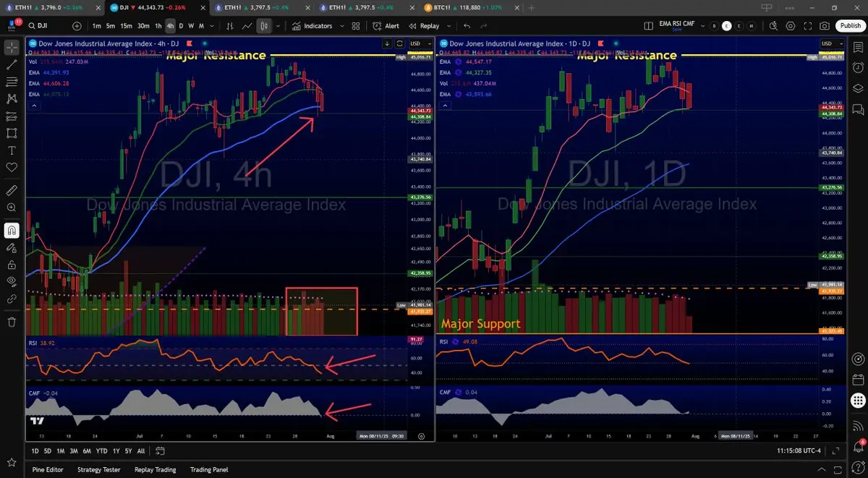Select the rectangle shapes tool

click(12, 133)
